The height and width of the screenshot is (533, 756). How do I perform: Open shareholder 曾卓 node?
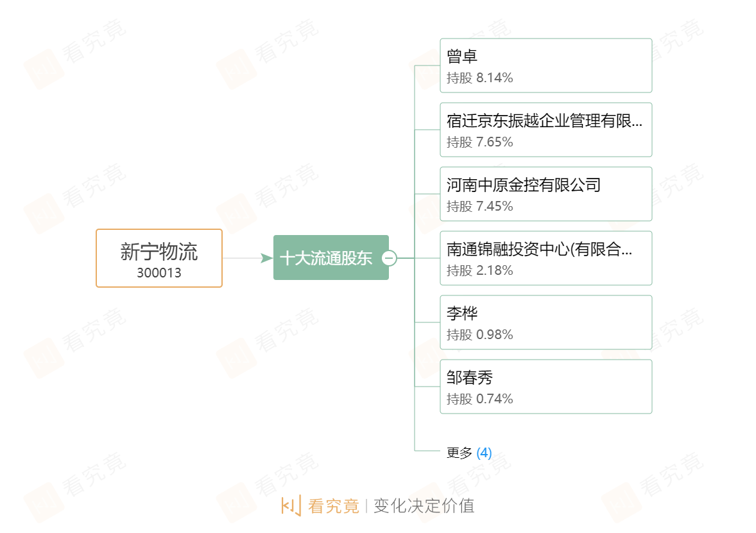(462, 57)
